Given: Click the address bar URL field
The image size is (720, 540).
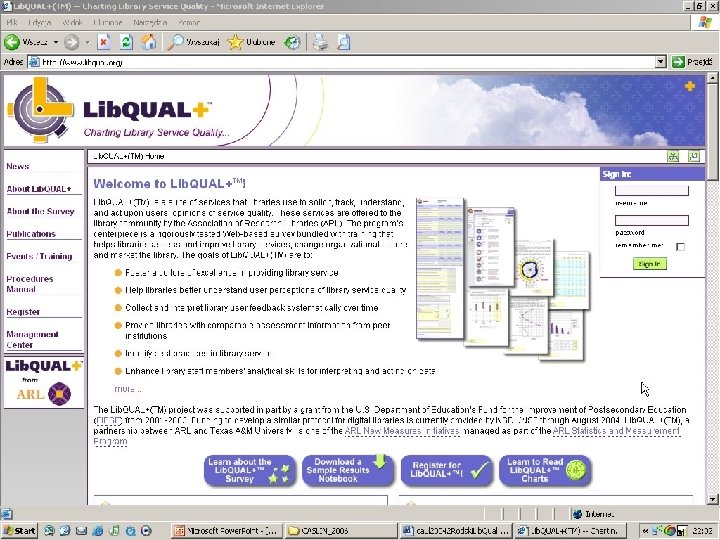Looking at the screenshot, I should [x=341, y=62].
